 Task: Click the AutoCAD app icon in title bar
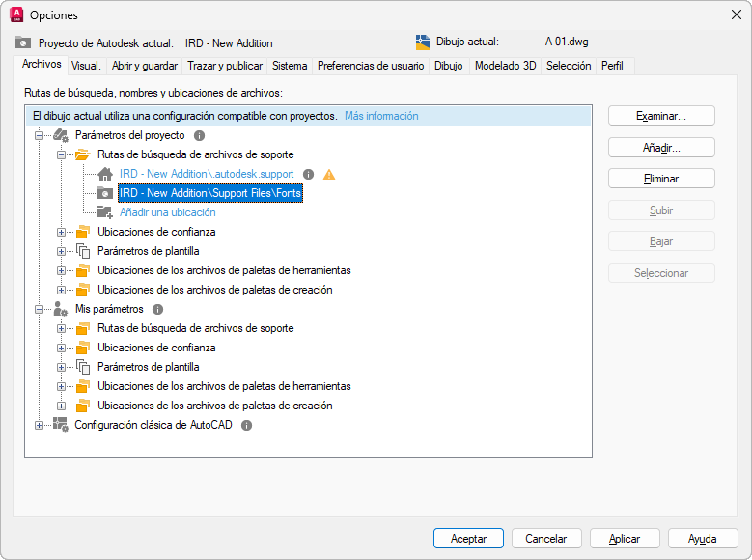point(16,14)
